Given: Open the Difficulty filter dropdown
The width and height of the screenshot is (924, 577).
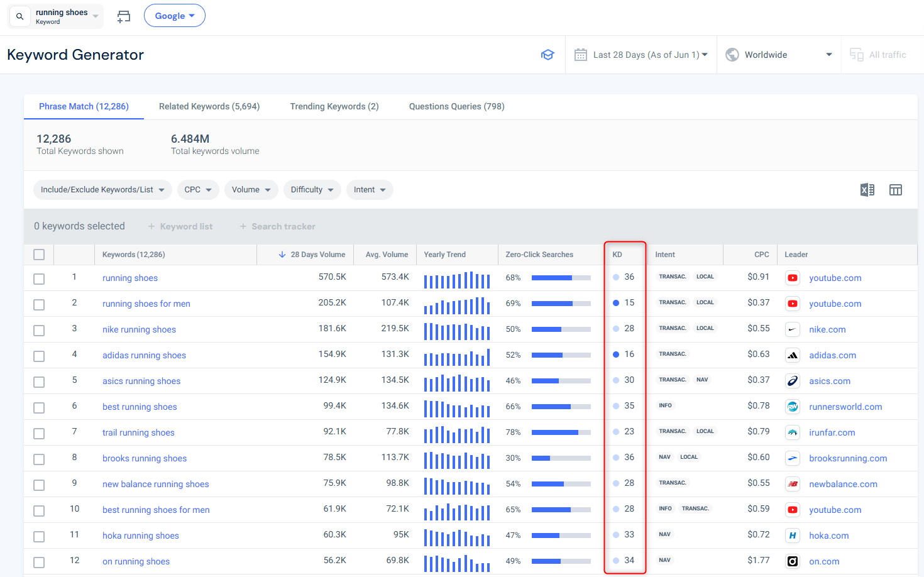Looking at the screenshot, I should (312, 190).
